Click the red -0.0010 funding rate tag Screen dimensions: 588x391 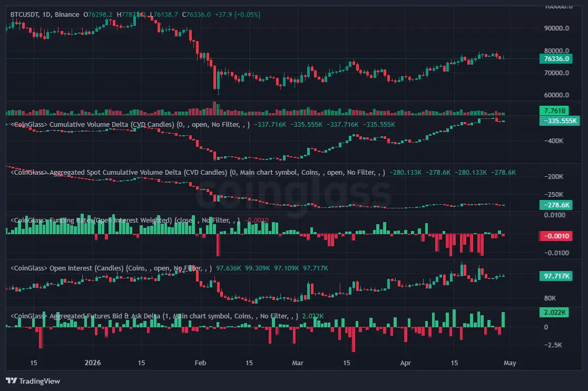556,236
